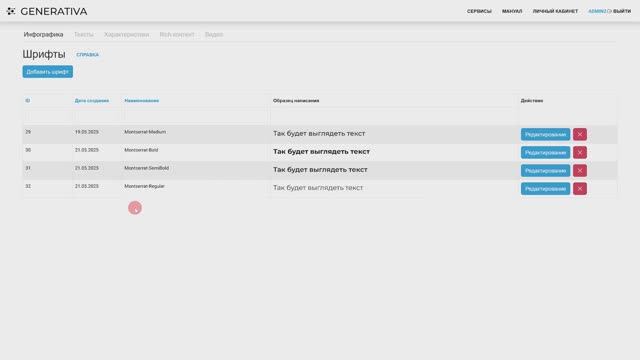Edit the Montserrat-Regular font
640x360 pixels.
pyautogui.click(x=545, y=189)
